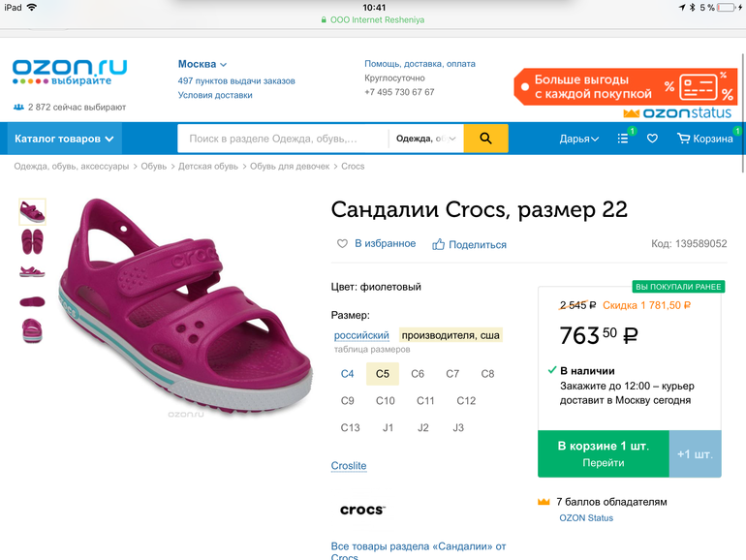Expand the Дарья account menu
This screenshot has height=560, width=746.
click(579, 139)
